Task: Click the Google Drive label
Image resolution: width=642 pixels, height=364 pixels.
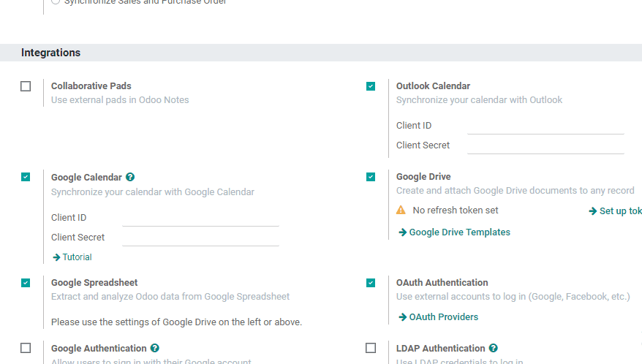Action: tap(423, 176)
